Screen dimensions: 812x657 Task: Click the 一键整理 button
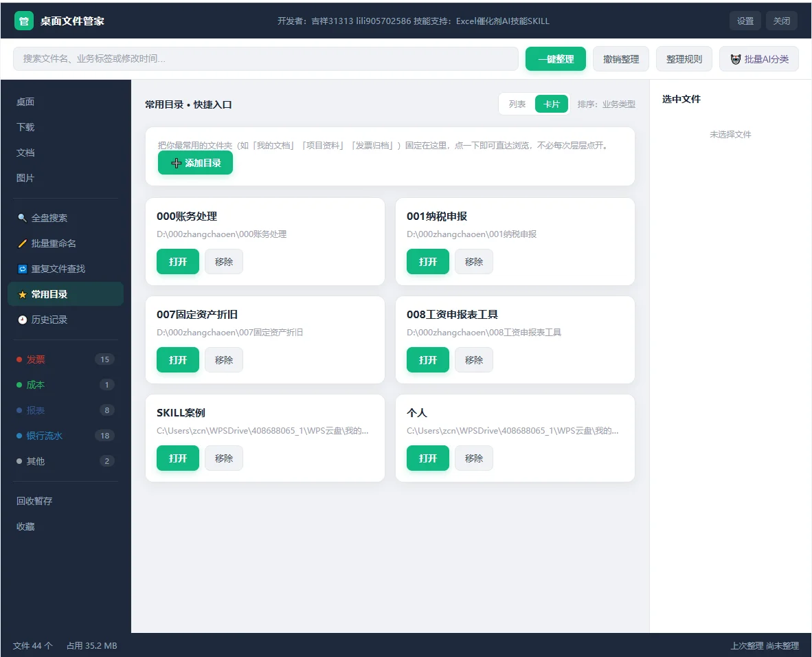556,59
